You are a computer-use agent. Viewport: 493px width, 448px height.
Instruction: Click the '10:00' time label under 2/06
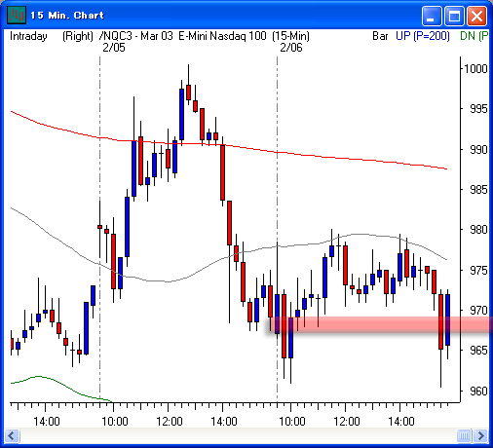[292, 422]
